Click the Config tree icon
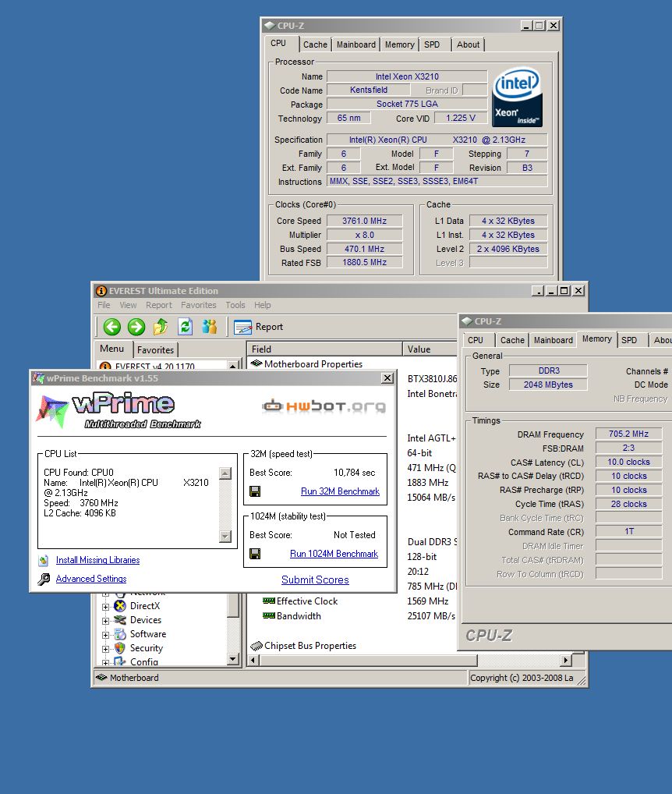672x794 pixels. (x=120, y=661)
